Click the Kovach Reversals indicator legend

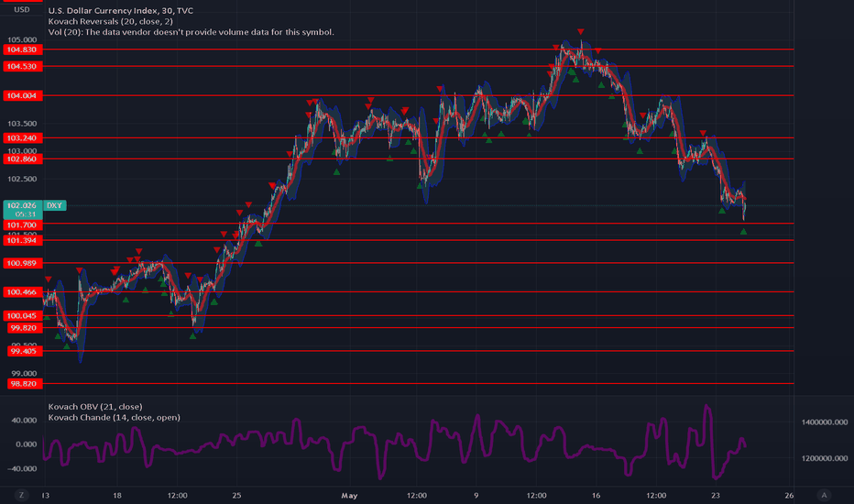[111, 21]
